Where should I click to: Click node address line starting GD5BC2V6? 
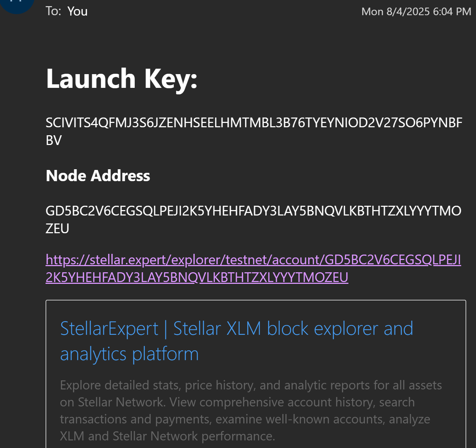[253, 211]
